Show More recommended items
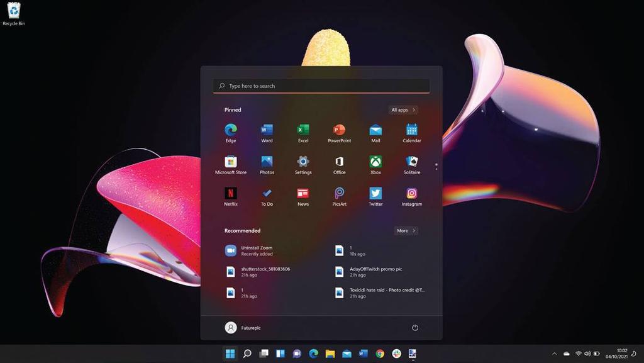Viewport: 644px width, 363px height. [x=406, y=231]
